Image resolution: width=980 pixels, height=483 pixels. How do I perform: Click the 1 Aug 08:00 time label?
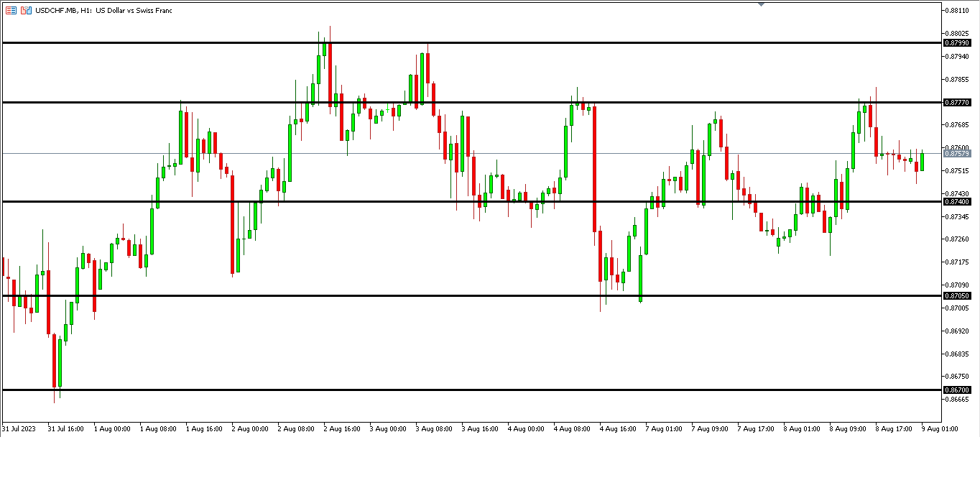point(158,429)
